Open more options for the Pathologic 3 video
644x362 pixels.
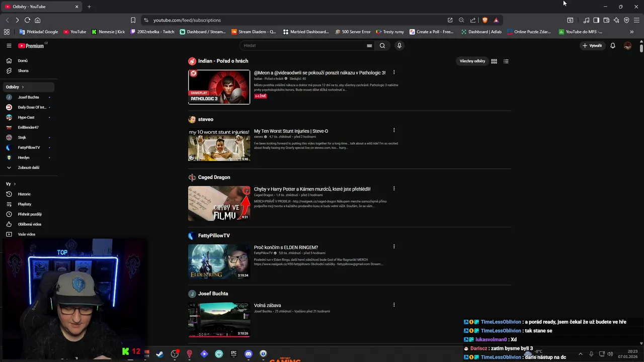tap(394, 72)
